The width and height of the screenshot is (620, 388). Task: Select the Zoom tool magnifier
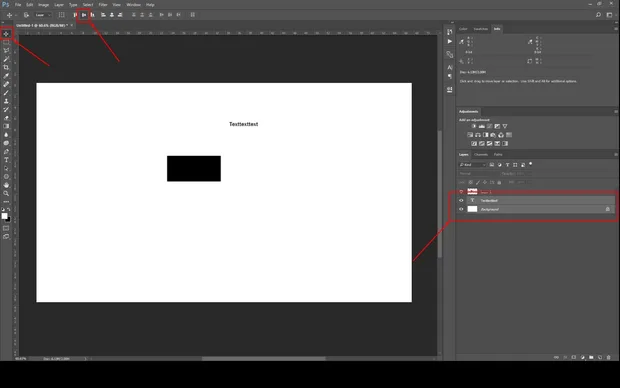pyautogui.click(x=6, y=193)
